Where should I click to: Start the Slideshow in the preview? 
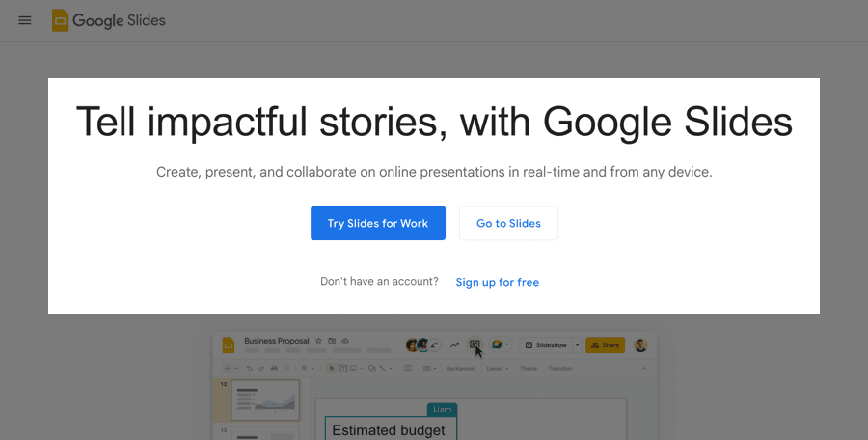[547, 345]
